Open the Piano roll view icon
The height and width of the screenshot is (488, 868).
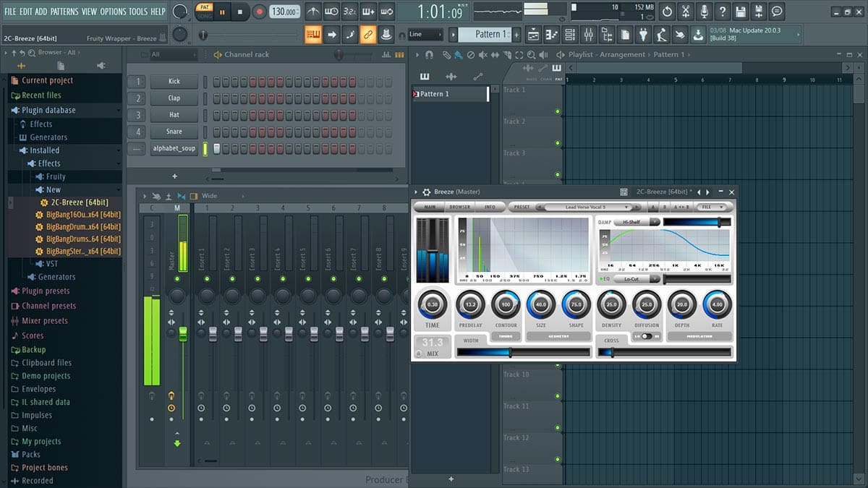(551, 34)
